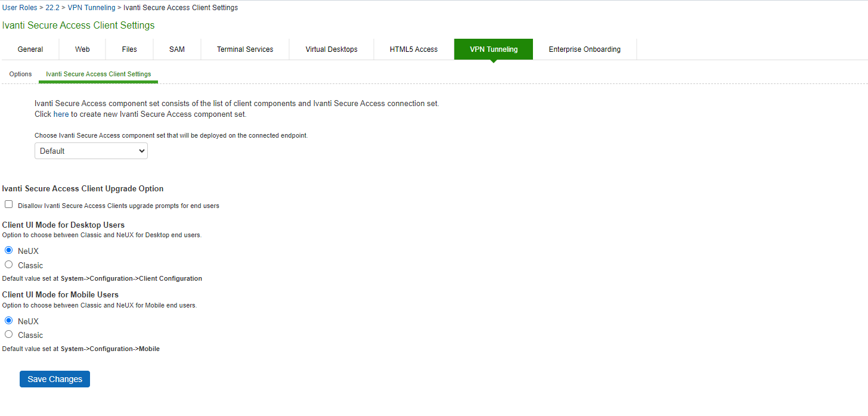Viewport: 868px width, 416px height.
Task: Click the Save Changes button
Action: [x=55, y=379]
